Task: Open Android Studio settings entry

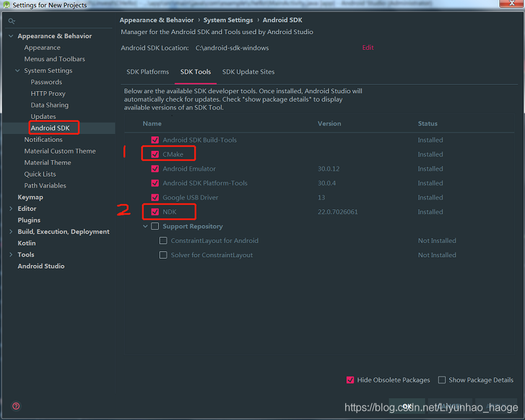Action: [41, 266]
